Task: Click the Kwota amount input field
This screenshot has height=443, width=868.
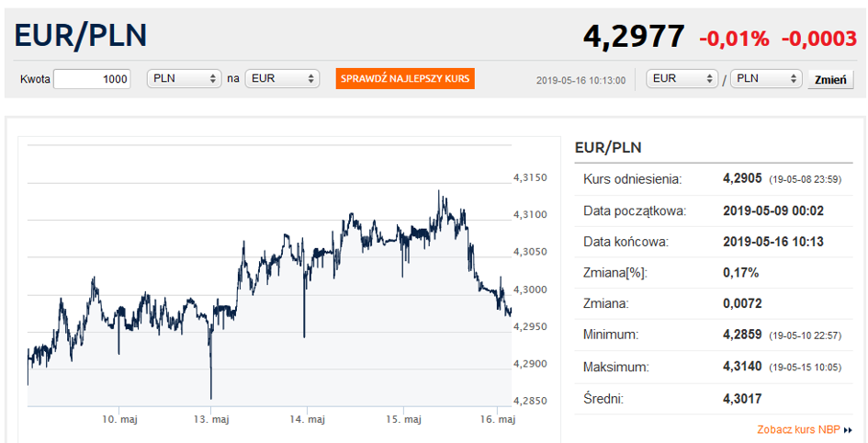Action: coord(92,79)
